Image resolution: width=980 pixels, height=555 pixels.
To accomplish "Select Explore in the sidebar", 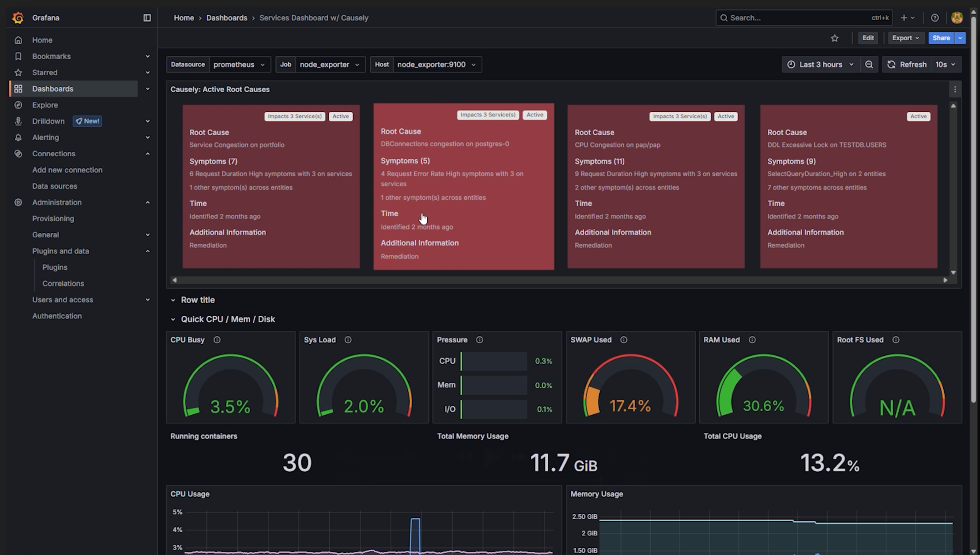I will [x=45, y=105].
